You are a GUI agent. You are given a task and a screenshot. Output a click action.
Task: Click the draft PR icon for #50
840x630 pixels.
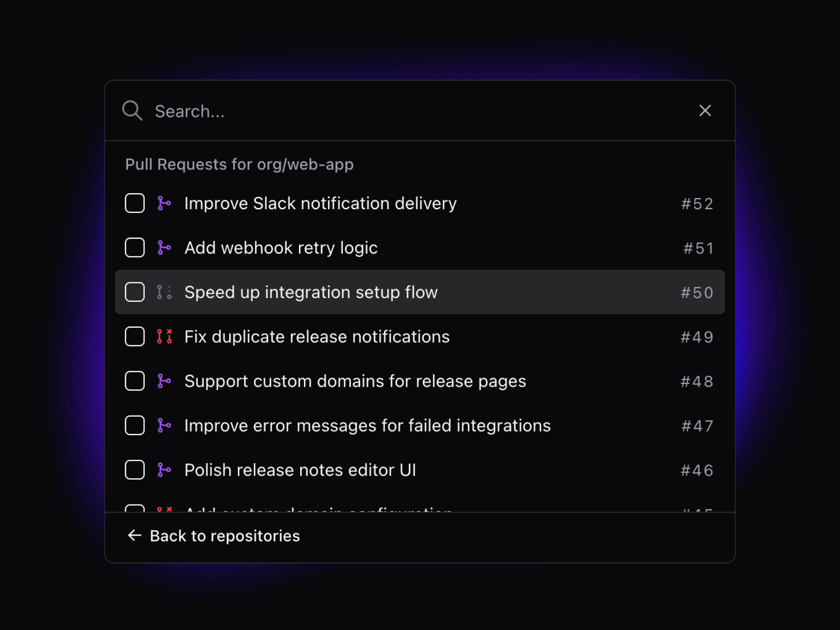point(164,292)
